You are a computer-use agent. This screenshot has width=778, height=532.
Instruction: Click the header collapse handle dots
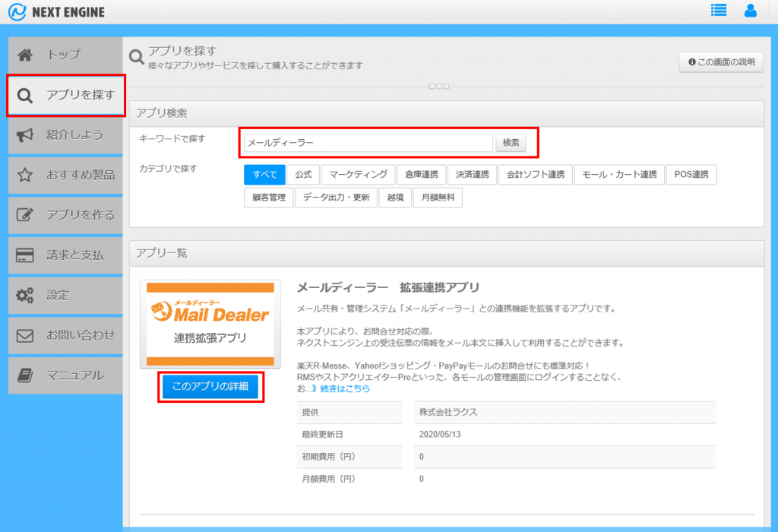click(439, 87)
